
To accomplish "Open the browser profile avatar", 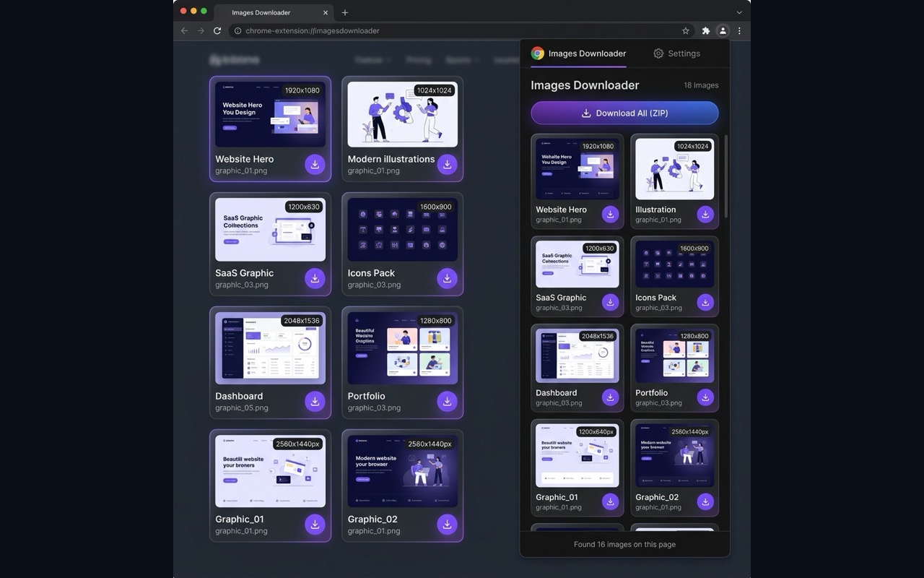I will pos(723,31).
